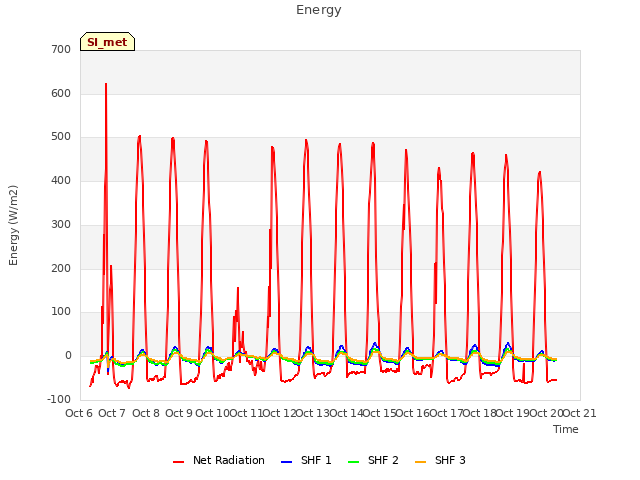Toggle the SHF 1 legend entry

(306, 460)
